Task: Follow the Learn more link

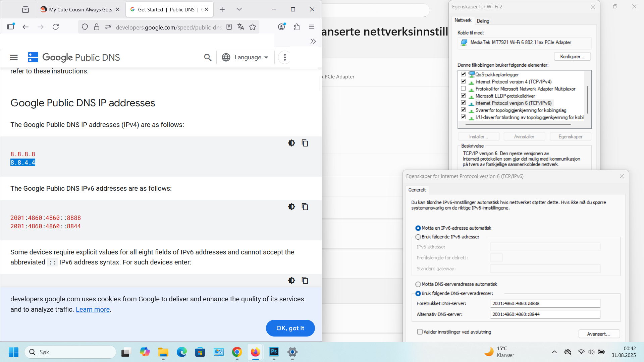Action: point(93,309)
